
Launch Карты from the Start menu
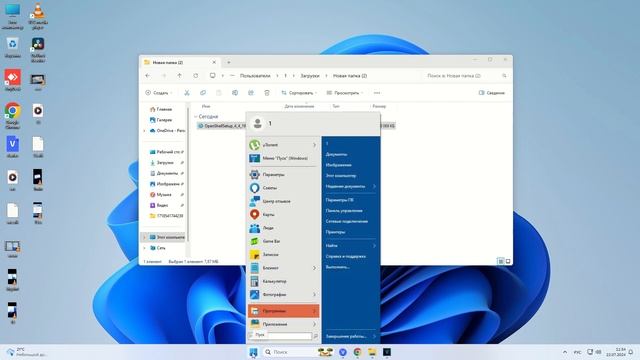pos(283,215)
